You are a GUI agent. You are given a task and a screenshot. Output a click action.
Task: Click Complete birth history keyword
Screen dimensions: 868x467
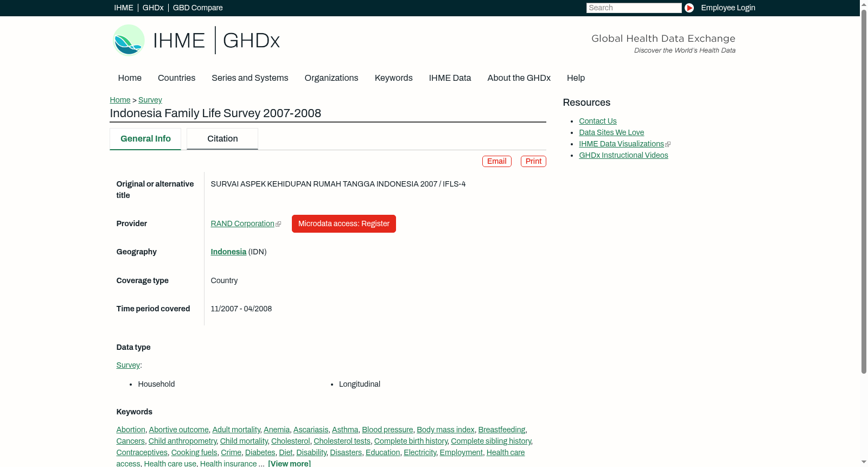click(411, 441)
